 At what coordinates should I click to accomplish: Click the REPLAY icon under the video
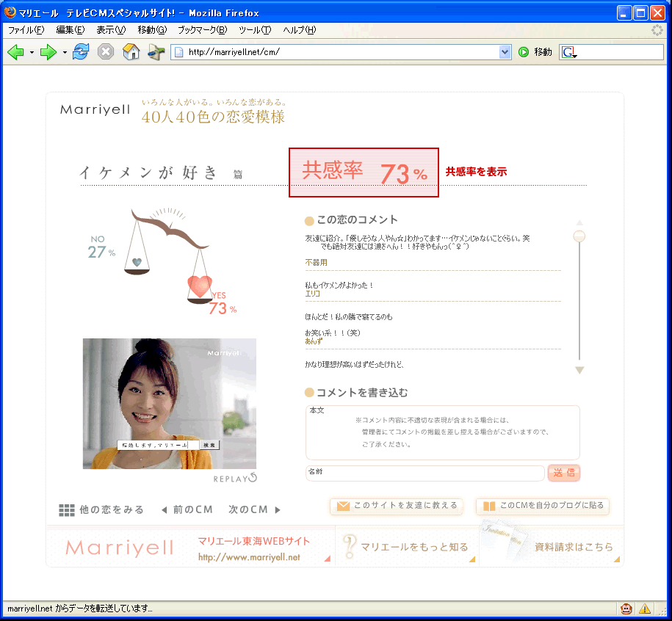click(253, 479)
